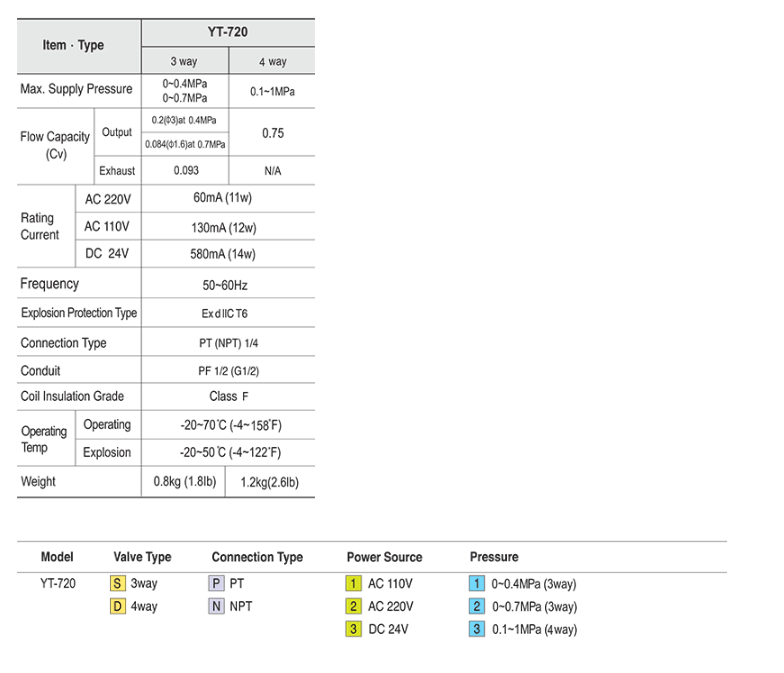Click the YT-720 model name in bottom table
The image size is (784, 673).
click(57, 584)
